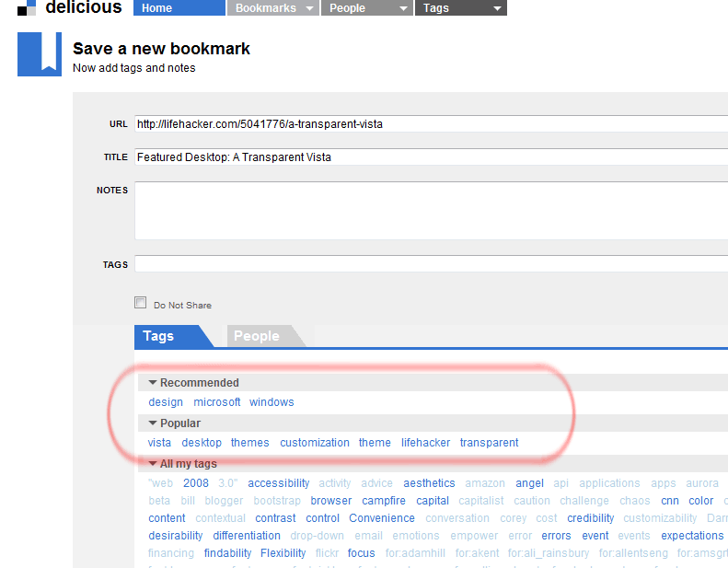
Task: Click the delicious logo icon
Action: [27, 8]
